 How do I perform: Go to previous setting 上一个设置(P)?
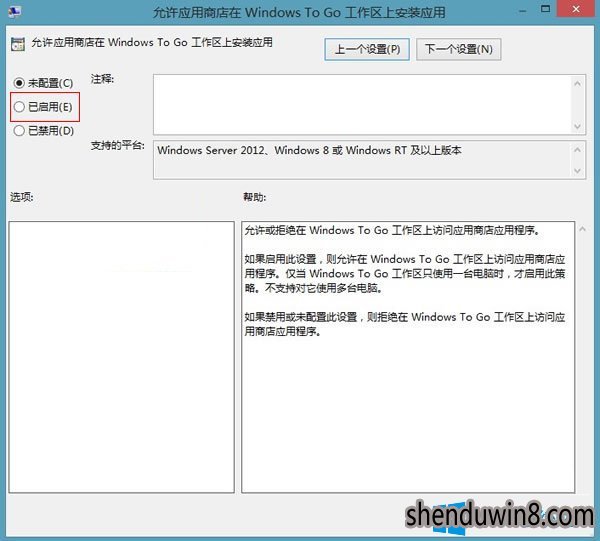pos(367,49)
